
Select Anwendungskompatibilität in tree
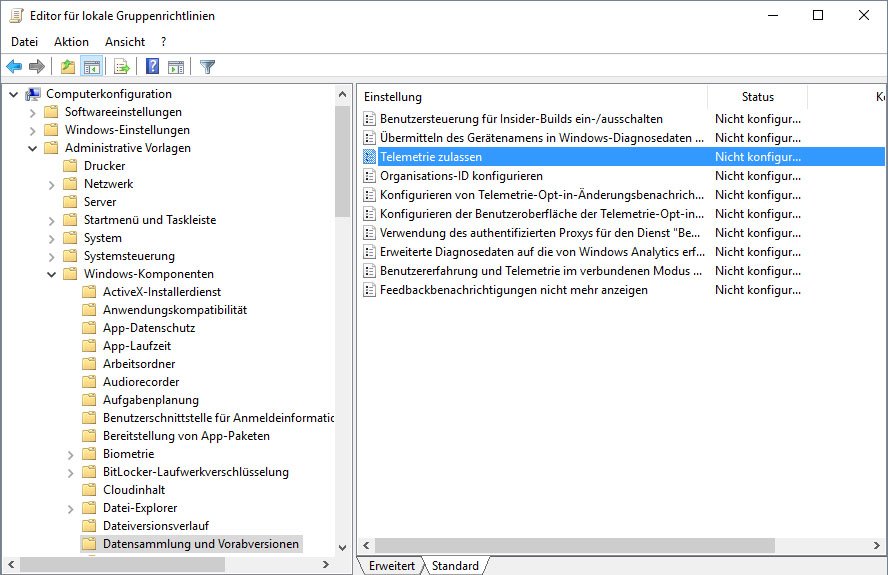(x=175, y=310)
